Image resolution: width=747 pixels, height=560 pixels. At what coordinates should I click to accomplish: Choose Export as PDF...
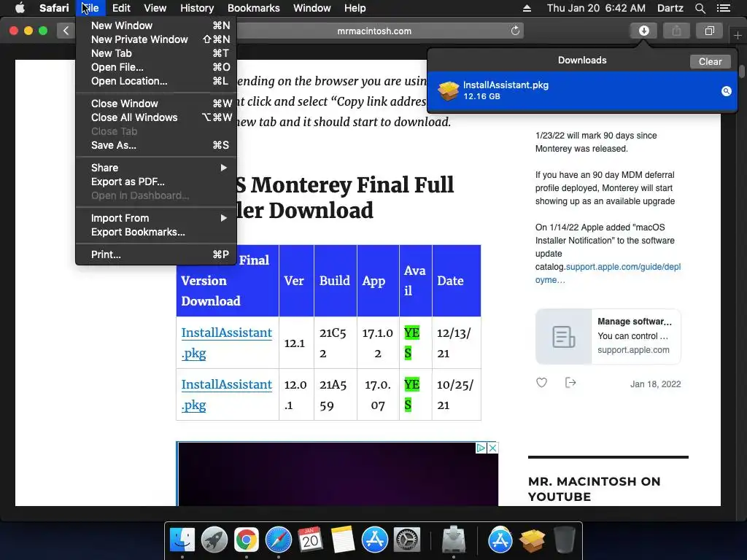click(156, 182)
